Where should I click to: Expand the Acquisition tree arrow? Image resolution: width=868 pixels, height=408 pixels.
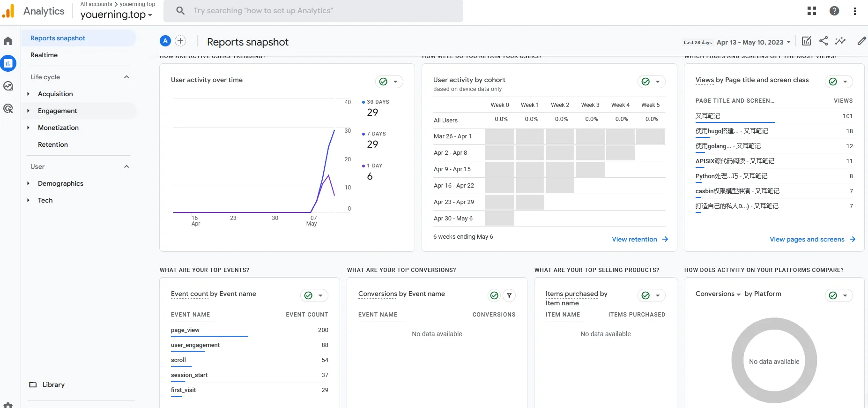point(28,94)
